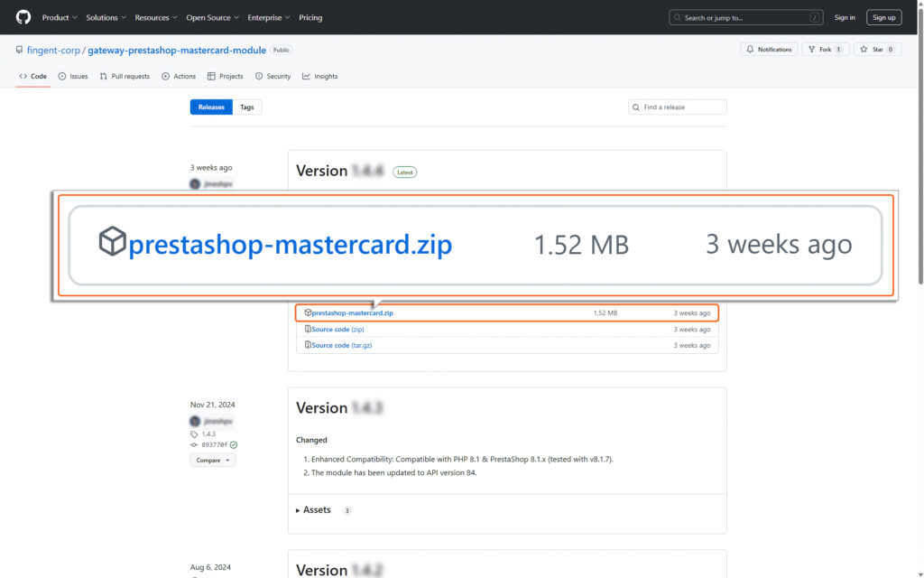Click the fork icon on the Fork button
The height and width of the screenshot is (578, 924).
pyautogui.click(x=810, y=50)
